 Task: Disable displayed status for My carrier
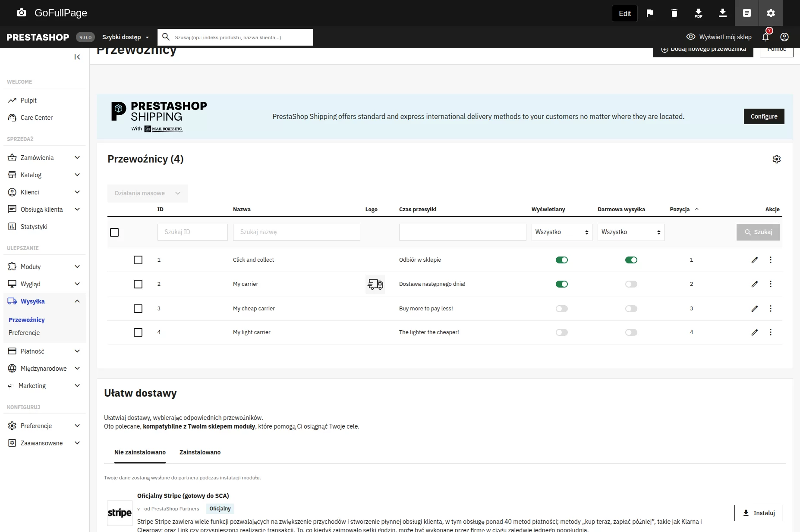click(561, 284)
